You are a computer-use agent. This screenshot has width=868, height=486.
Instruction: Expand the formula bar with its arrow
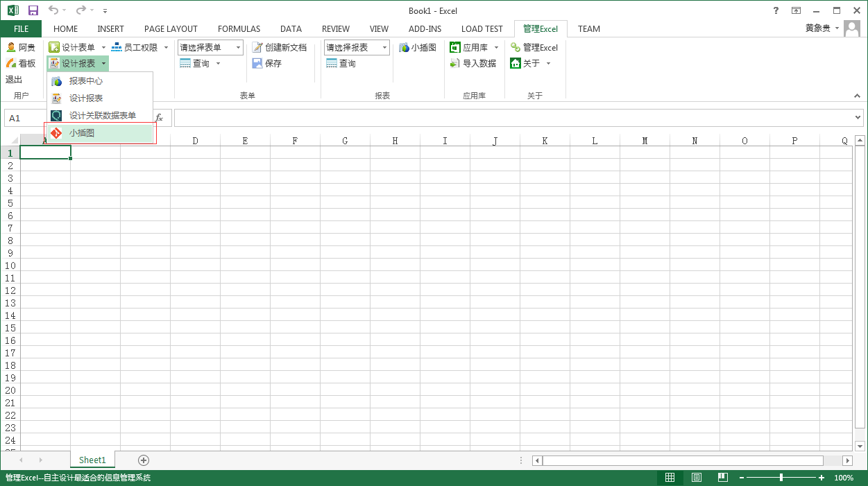(x=859, y=118)
